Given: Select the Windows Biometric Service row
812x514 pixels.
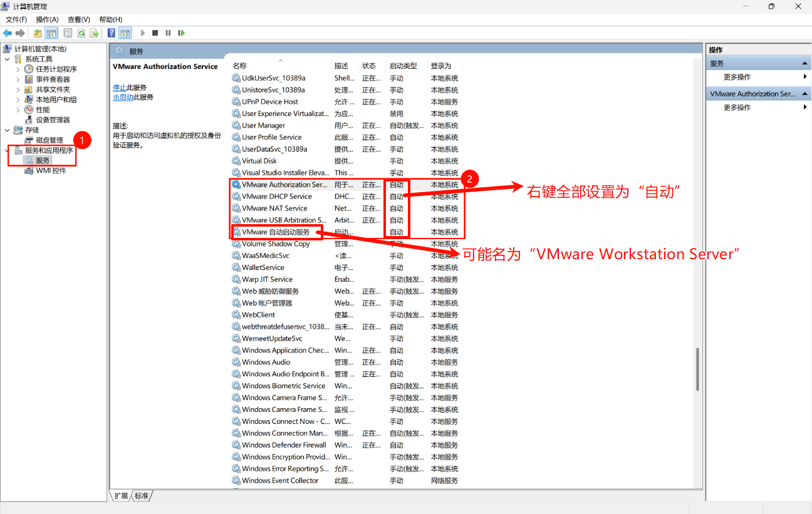Looking at the screenshot, I should [x=345, y=386].
